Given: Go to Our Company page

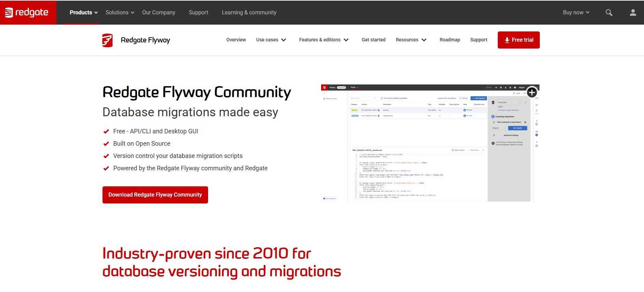Looking at the screenshot, I should (159, 12).
